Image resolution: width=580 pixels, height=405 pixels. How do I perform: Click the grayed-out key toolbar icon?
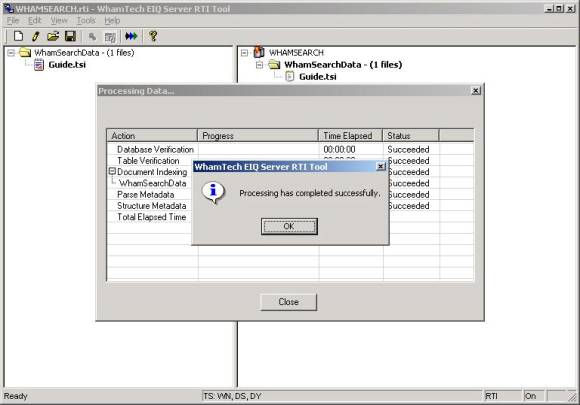click(92, 36)
